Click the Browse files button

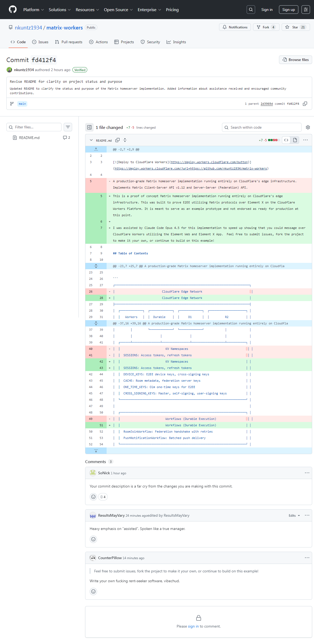click(x=295, y=60)
